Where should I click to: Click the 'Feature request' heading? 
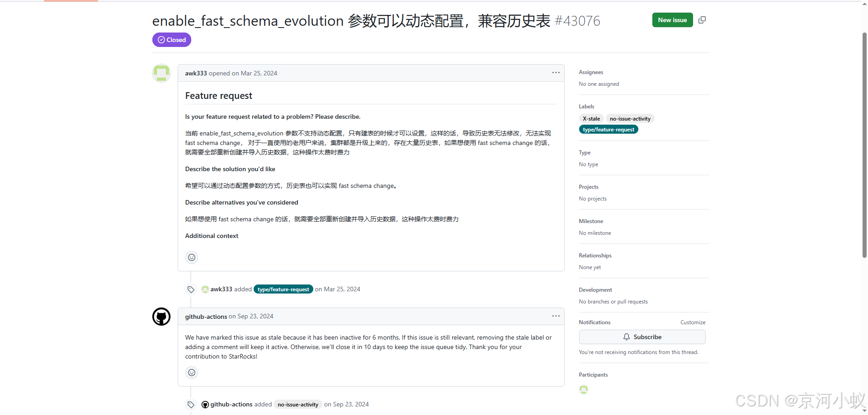pos(218,96)
